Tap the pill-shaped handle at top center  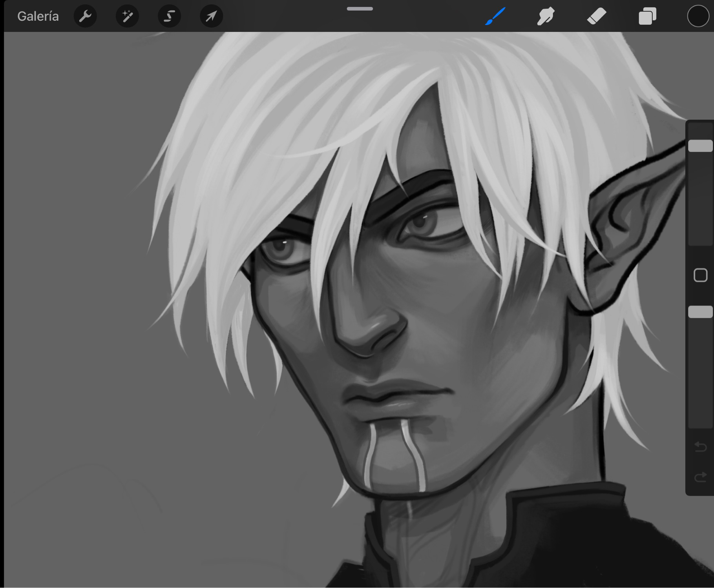coord(360,9)
